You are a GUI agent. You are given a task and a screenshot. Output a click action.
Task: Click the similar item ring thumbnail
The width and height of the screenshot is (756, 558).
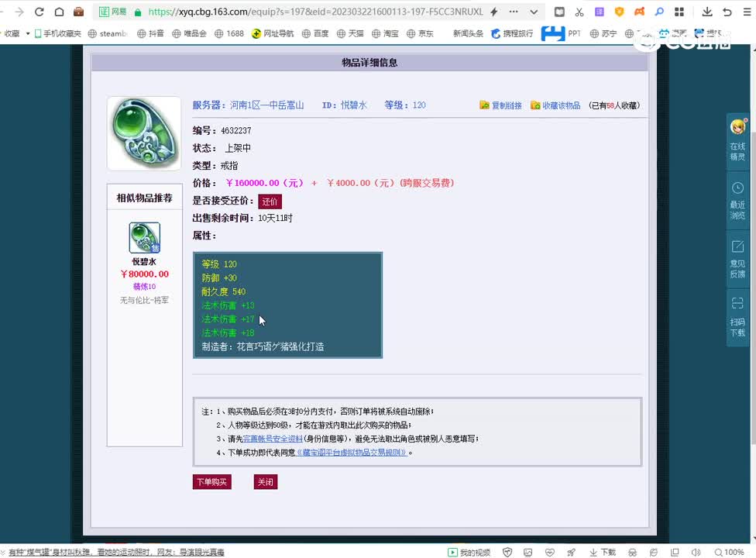click(x=144, y=238)
